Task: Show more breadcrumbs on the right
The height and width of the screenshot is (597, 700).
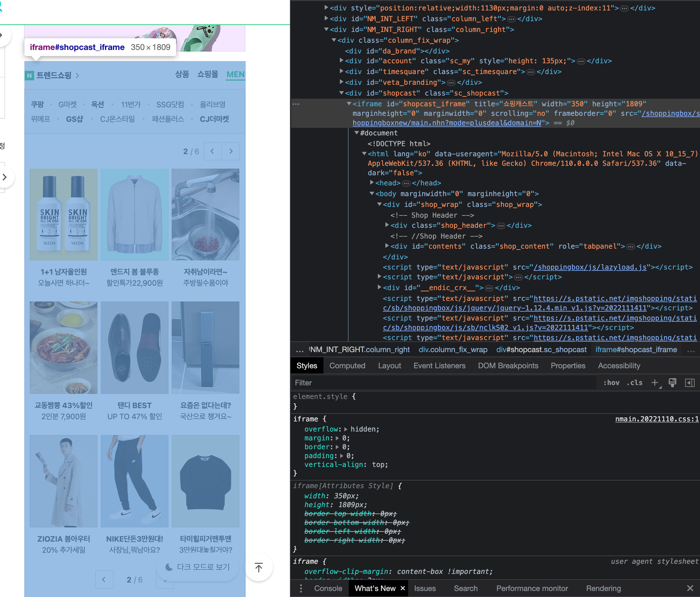Action: [691, 350]
